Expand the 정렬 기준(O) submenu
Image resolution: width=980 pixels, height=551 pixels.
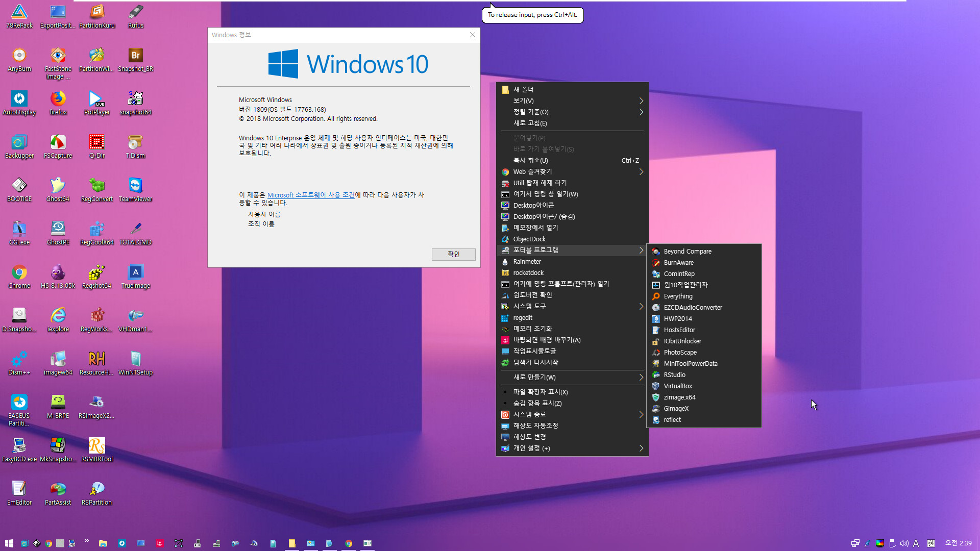click(572, 112)
